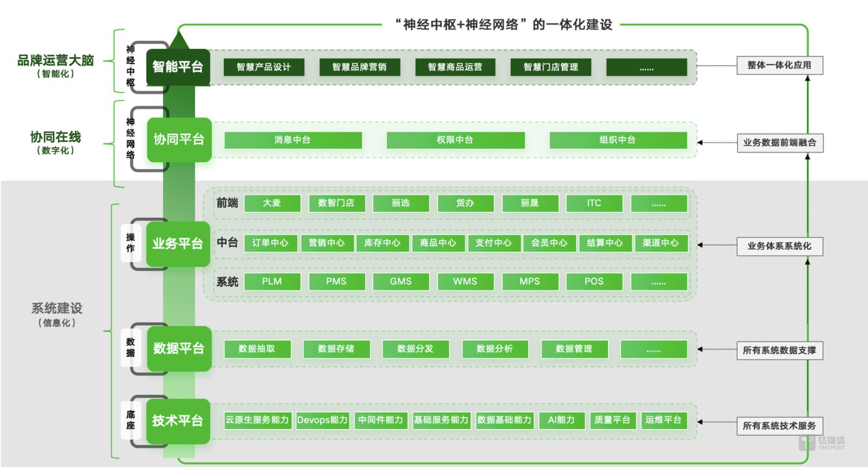Click the 整体一体化应用 label
The image size is (868, 467).
[x=780, y=66]
